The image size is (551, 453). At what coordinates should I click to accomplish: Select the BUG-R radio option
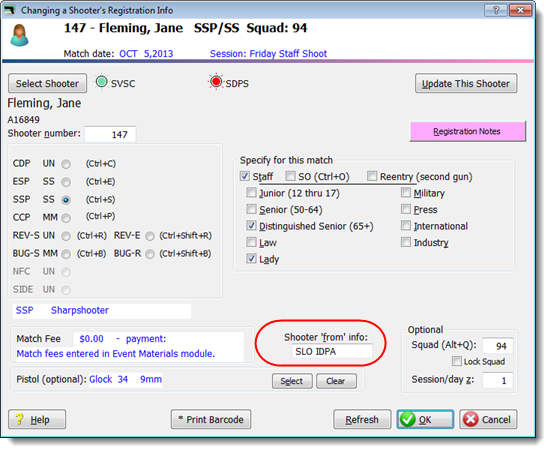coord(150,254)
